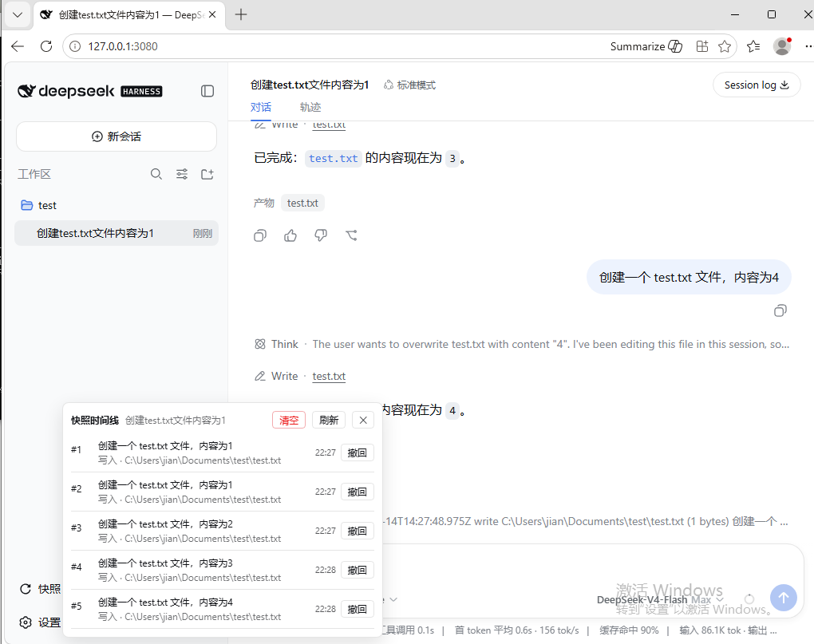Image resolution: width=814 pixels, height=644 pixels.
Task: Click the deepseek HARNESS logo
Action: (90, 91)
